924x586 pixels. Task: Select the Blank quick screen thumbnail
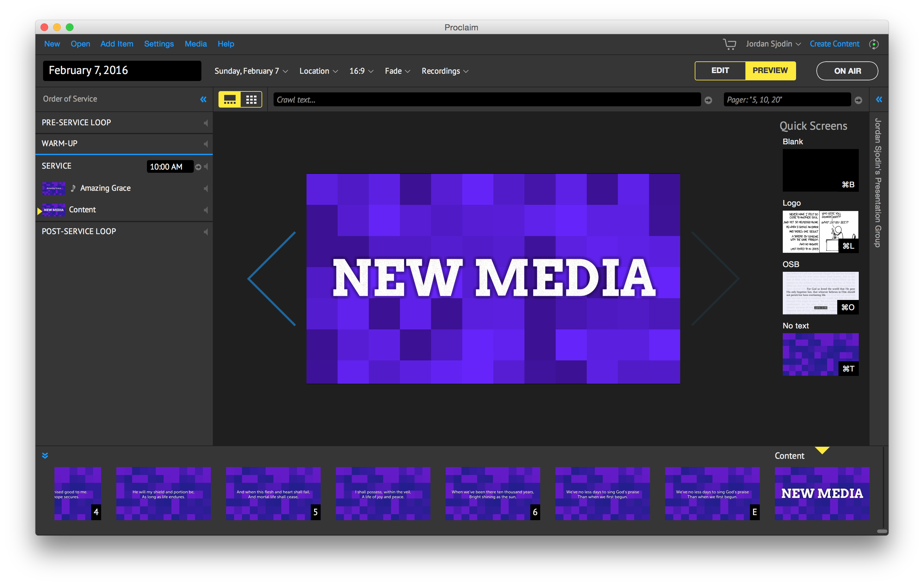click(820, 170)
